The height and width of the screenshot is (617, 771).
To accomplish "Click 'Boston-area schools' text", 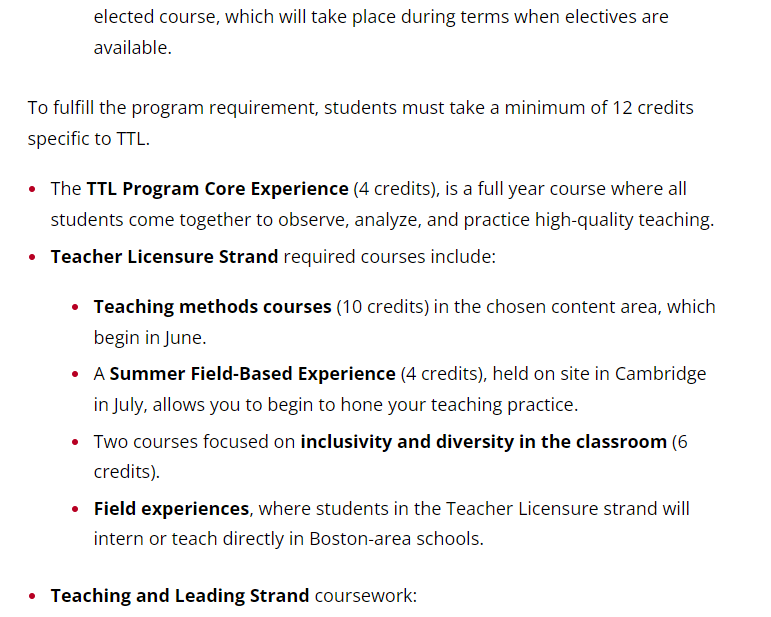I will [396, 539].
